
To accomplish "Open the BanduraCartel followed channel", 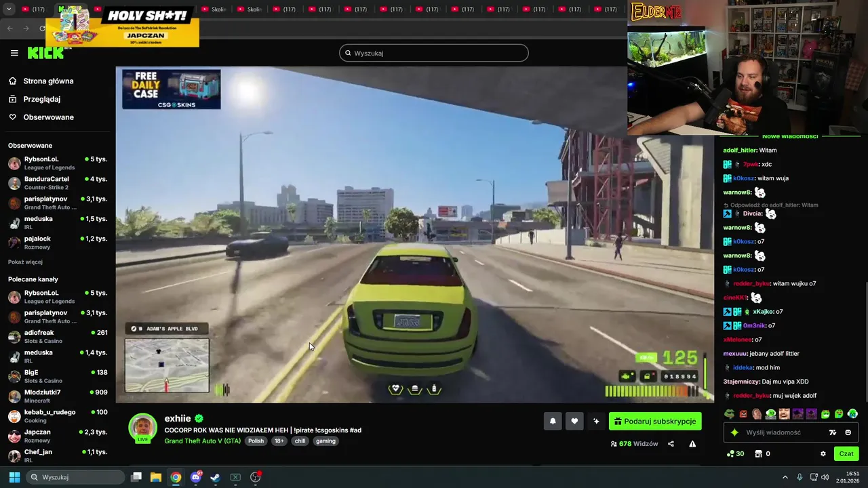I will pos(58,183).
